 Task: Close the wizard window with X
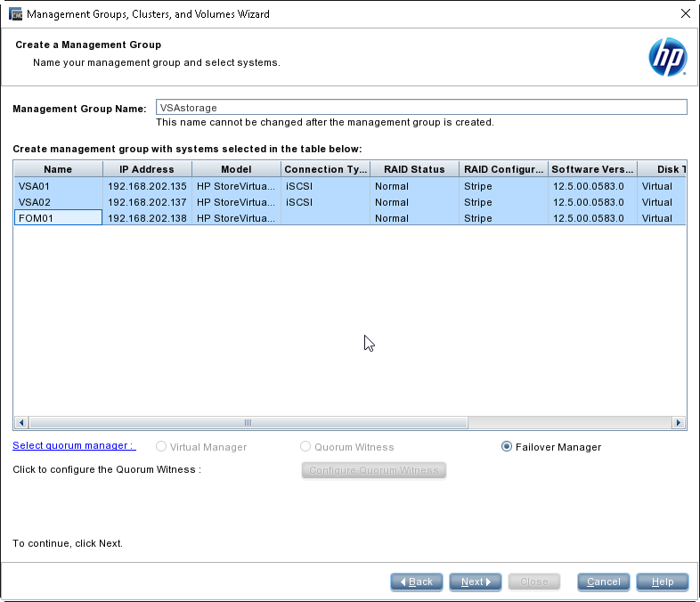(x=686, y=14)
